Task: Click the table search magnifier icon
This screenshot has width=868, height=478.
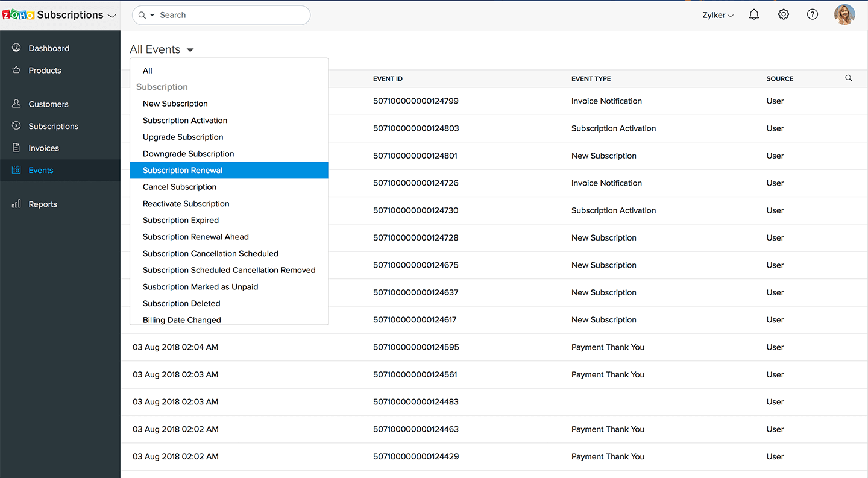Action: click(x=849, y=78)
